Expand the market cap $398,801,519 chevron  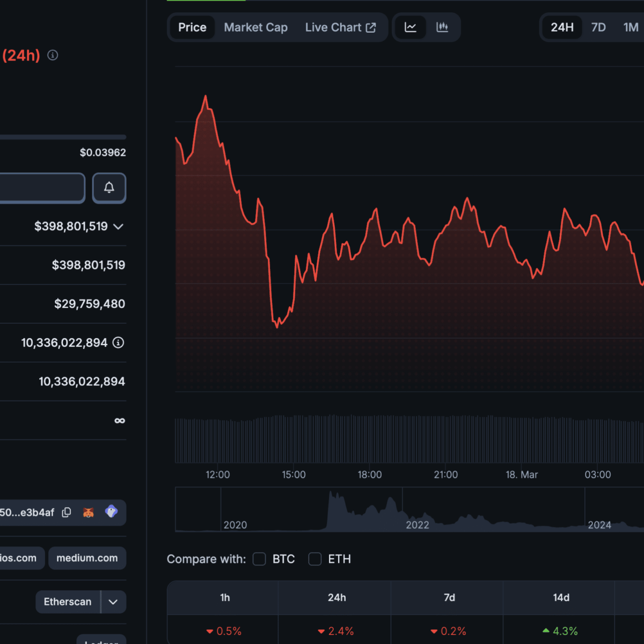tap(119, 226)
